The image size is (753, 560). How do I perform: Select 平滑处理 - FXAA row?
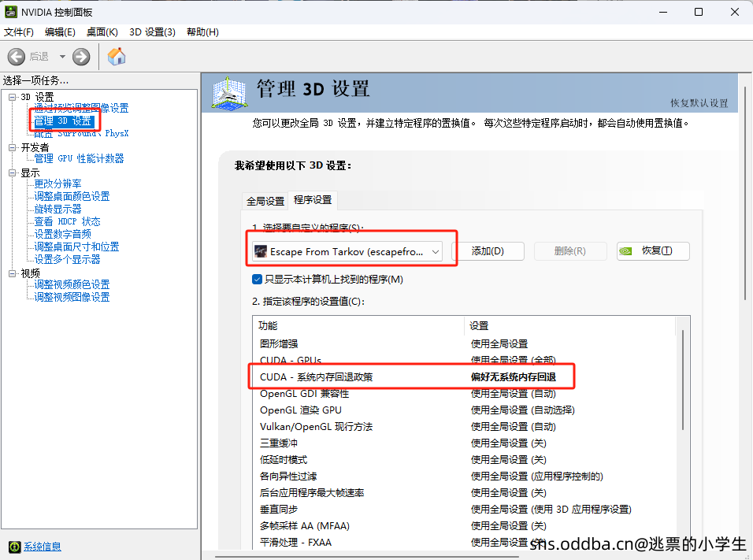pyautogui.click(x=464, y=542)
